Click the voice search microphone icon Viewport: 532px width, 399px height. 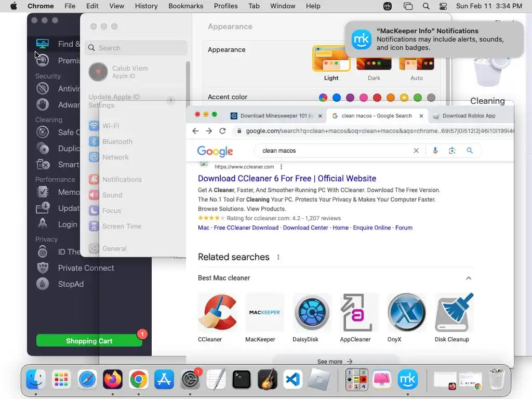[435, 151]
